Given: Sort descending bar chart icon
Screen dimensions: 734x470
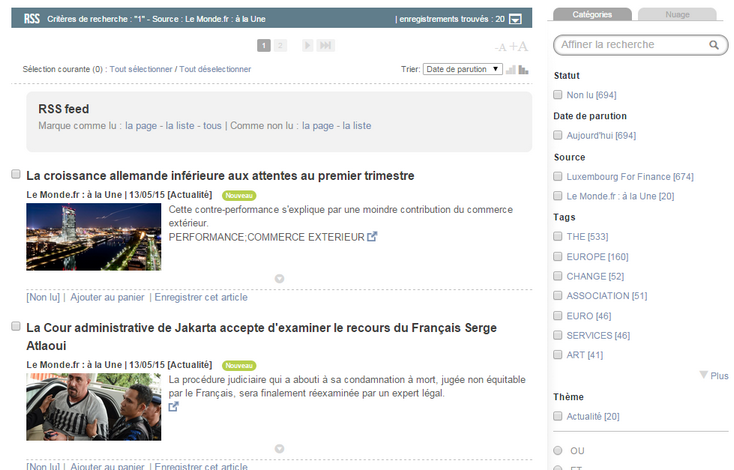Looking at the screenshot, I should 523,70.
